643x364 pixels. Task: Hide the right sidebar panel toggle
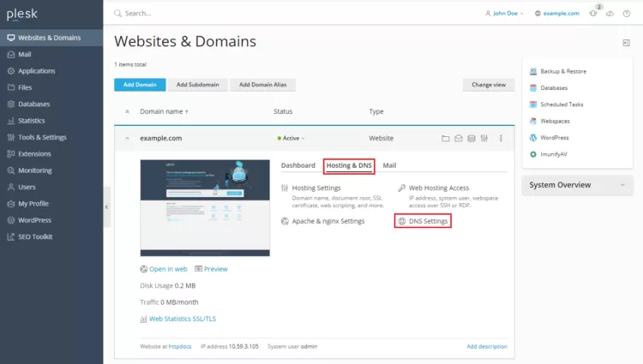pyautogui.click(x=627, y=43)
